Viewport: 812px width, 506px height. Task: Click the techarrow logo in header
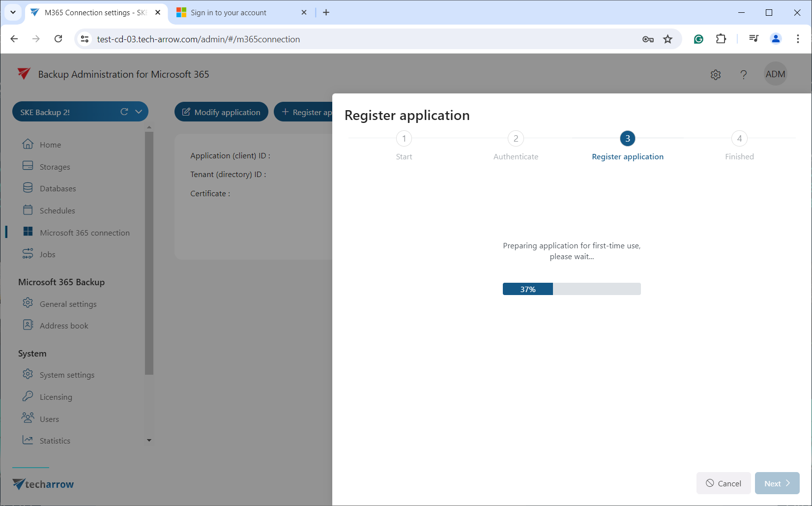pyautogui.click(x=24, y=74)
